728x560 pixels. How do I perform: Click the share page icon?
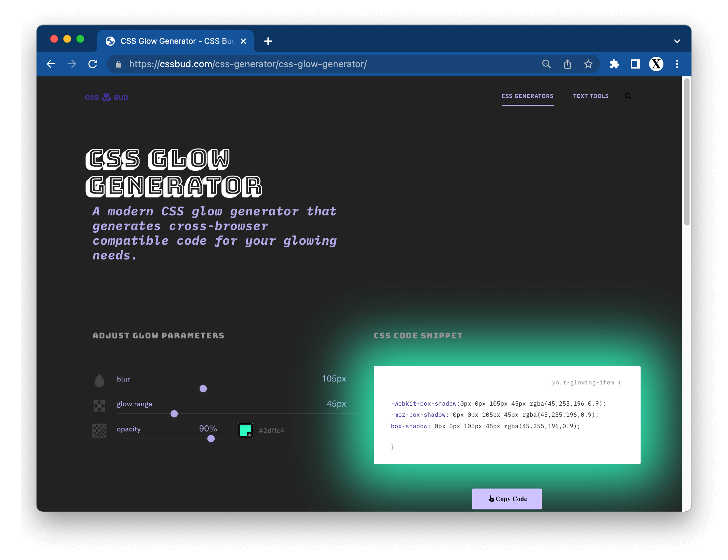(567, 64)
